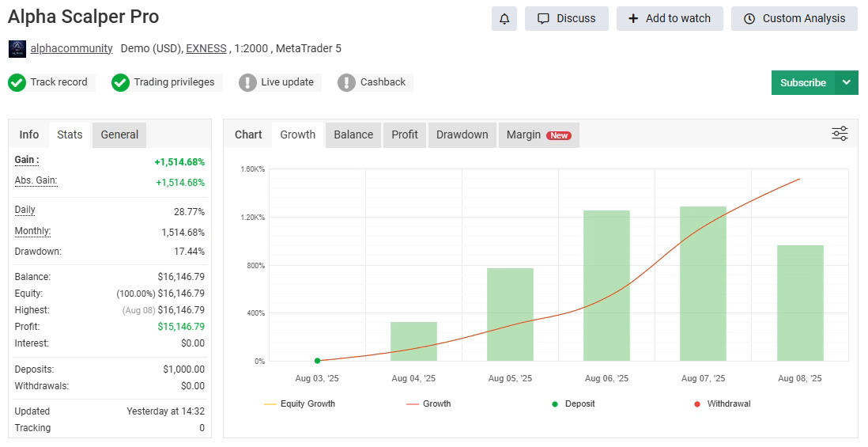Click the Cashback warning icon
This screenshot has width=868, height=447.
346,82
